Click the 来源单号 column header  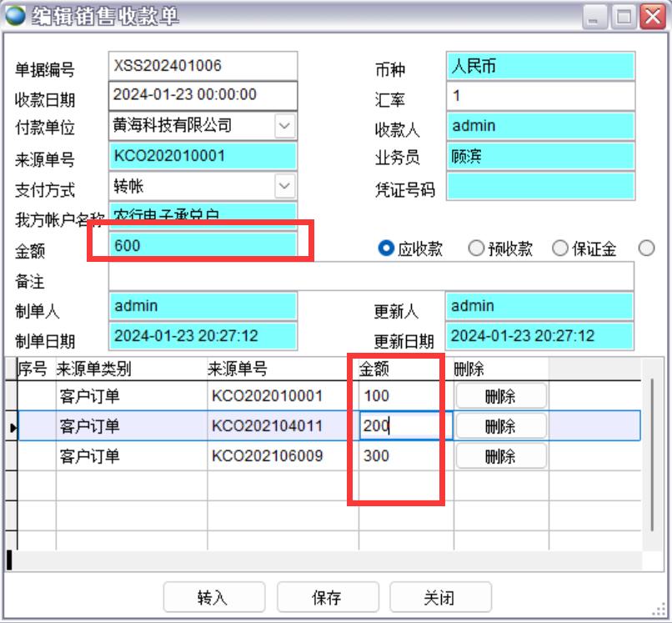pos(238,368)
